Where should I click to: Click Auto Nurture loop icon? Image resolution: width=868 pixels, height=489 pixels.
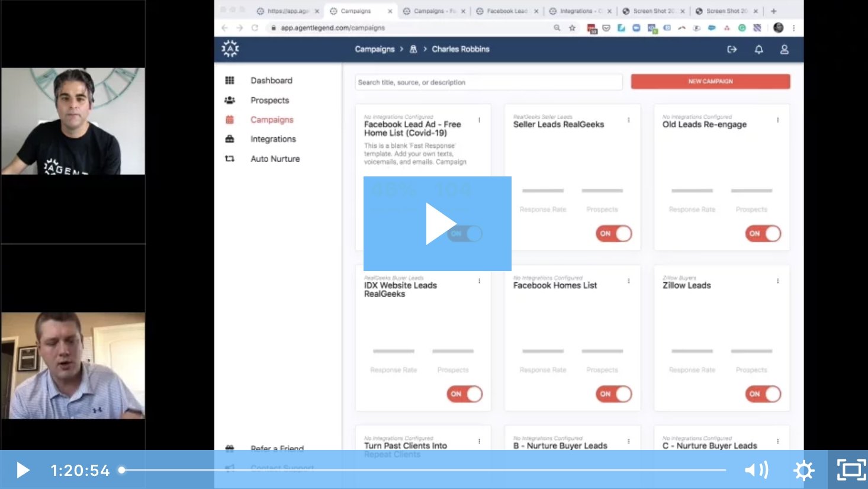230,159
